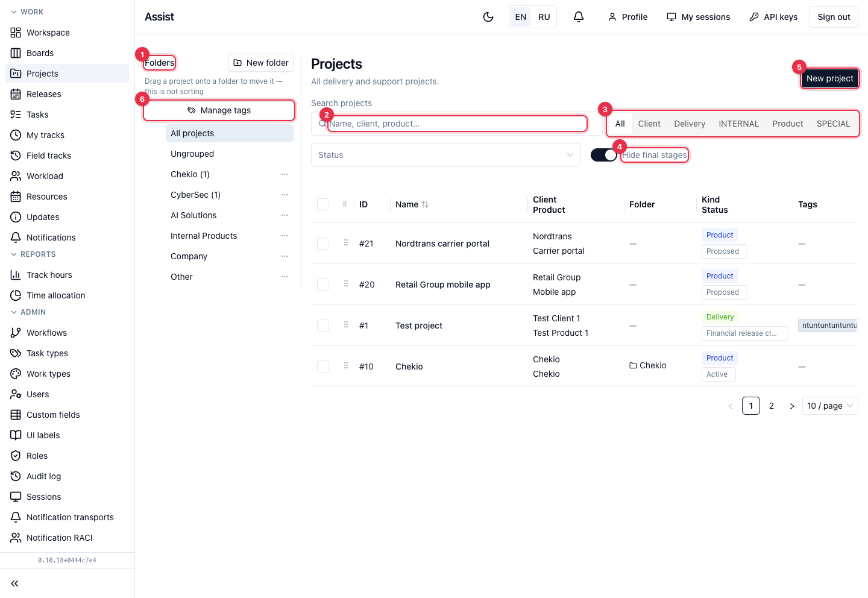868x598 pixels.
Task: Click the Custom fields table icon
Action: point(16,415)
